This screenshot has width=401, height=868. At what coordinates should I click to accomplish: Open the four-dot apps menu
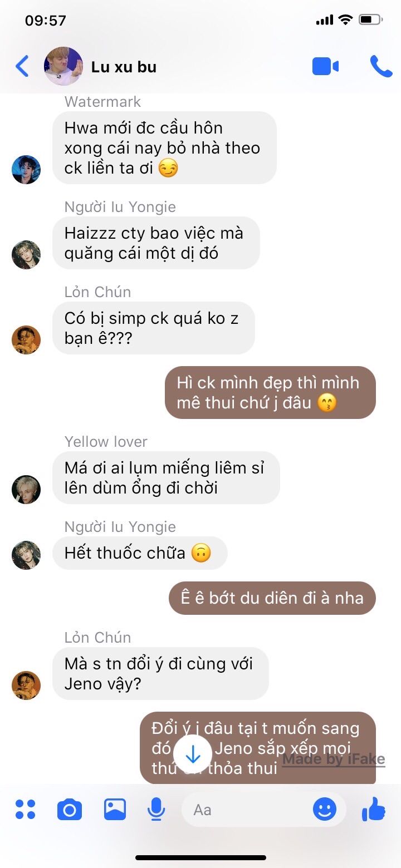coord(26,809)
